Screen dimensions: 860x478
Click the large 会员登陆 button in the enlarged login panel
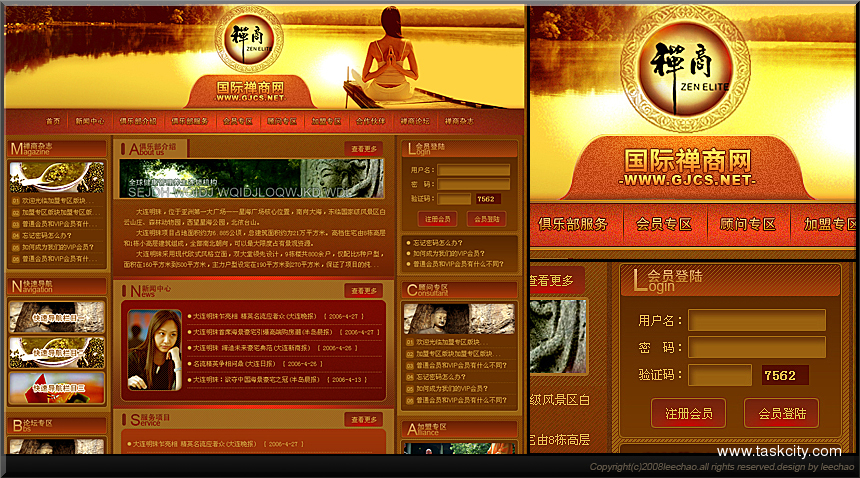coord(781,413)
